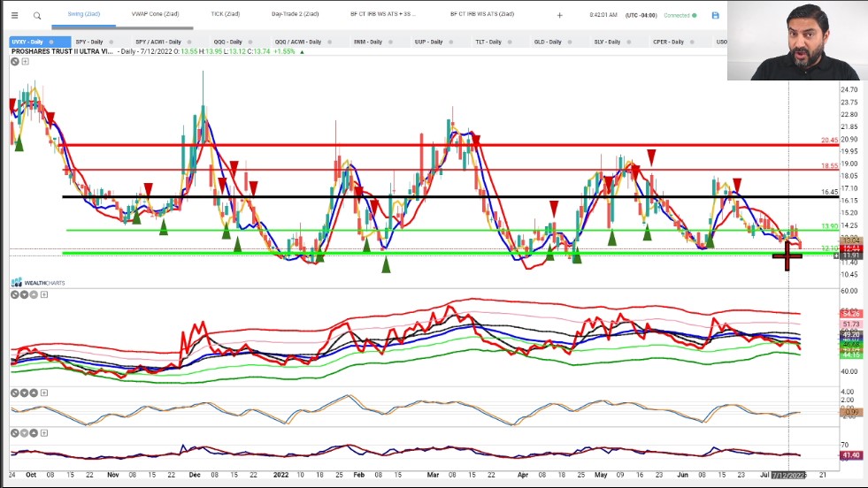Image resolution: width=868 pixels, height=488 pixels.
Task: Select the SPY - Daily chart tab
Action: click(x=89, y=42)
